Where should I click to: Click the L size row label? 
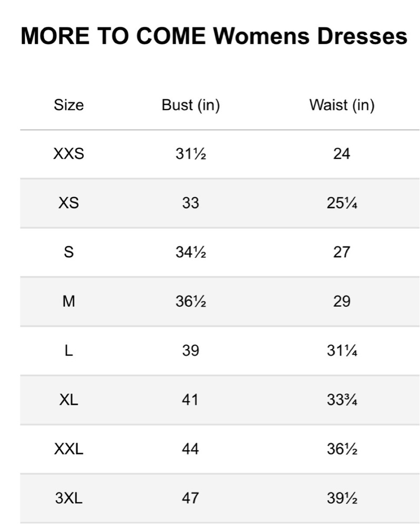(x=69, y=350)
